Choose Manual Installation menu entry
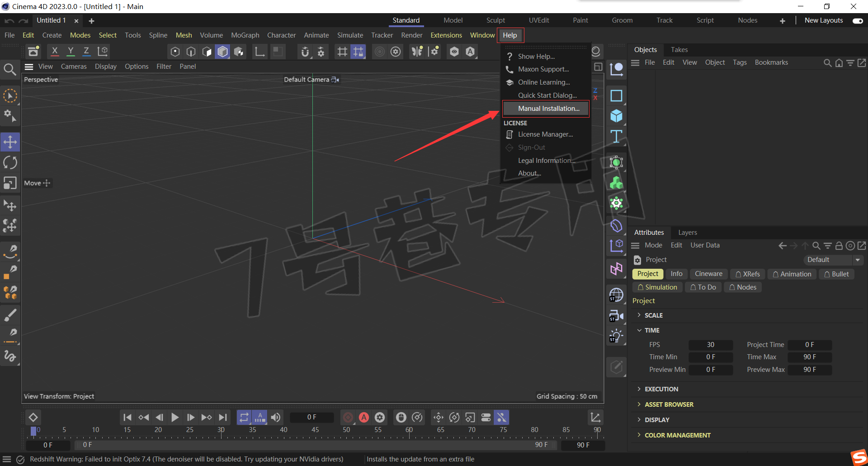Screen dimensions: 868x466 546,109
